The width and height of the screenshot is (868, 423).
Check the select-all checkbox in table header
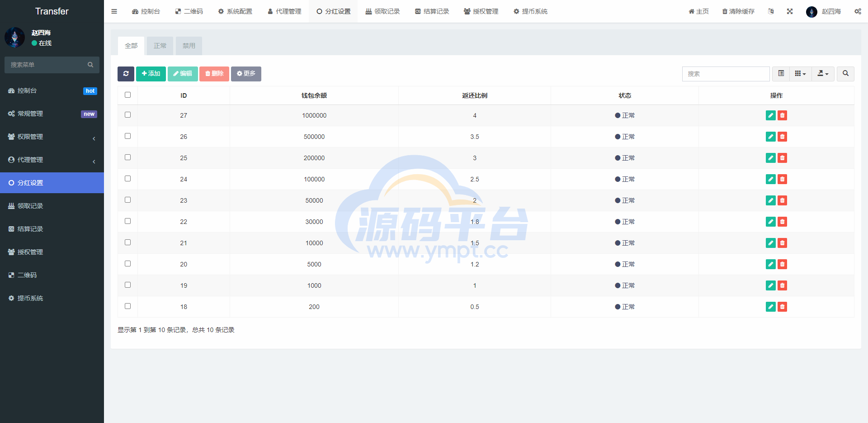[127, 95]
